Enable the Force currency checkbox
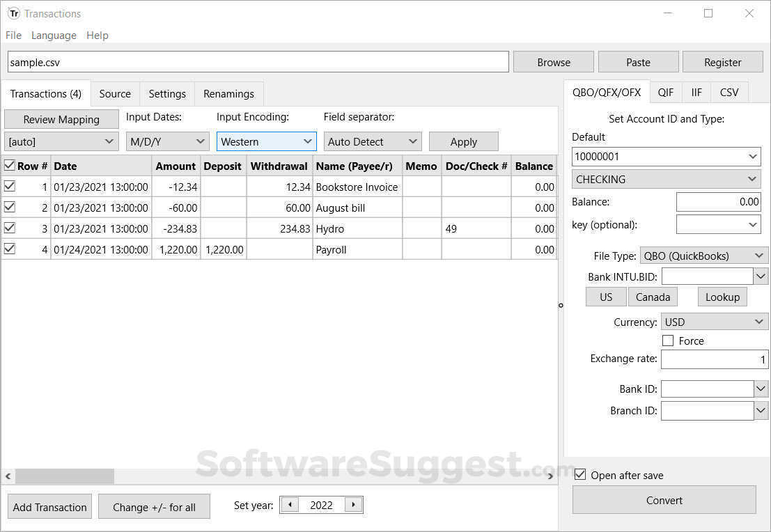 668,341
